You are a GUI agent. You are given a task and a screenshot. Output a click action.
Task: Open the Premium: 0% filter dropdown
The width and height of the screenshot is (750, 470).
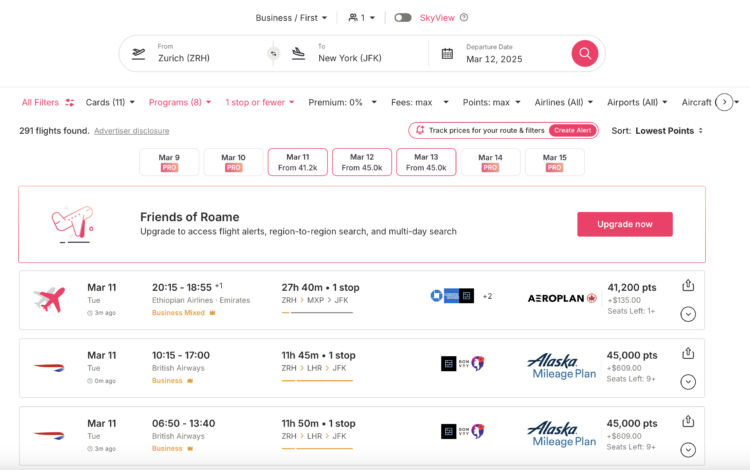pos(342,102)
